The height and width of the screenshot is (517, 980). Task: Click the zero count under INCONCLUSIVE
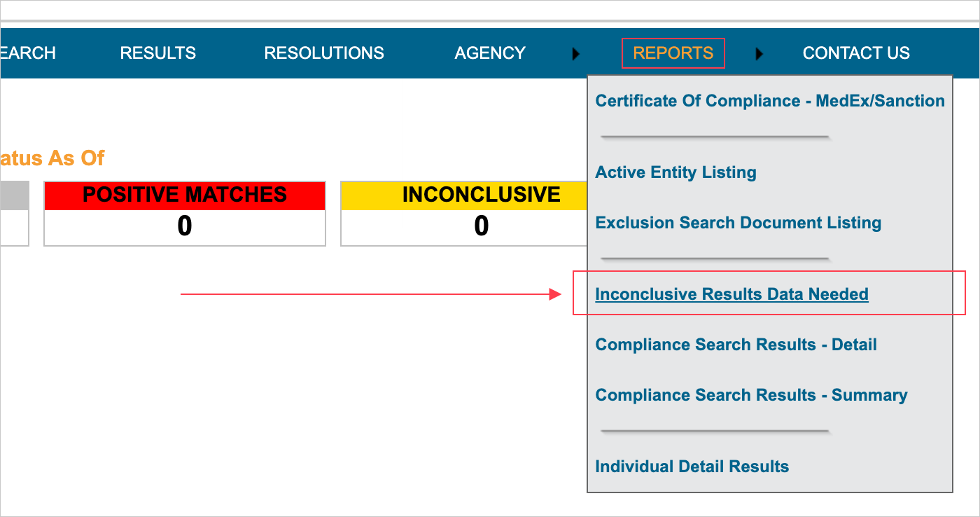click(x=482, y=226)
